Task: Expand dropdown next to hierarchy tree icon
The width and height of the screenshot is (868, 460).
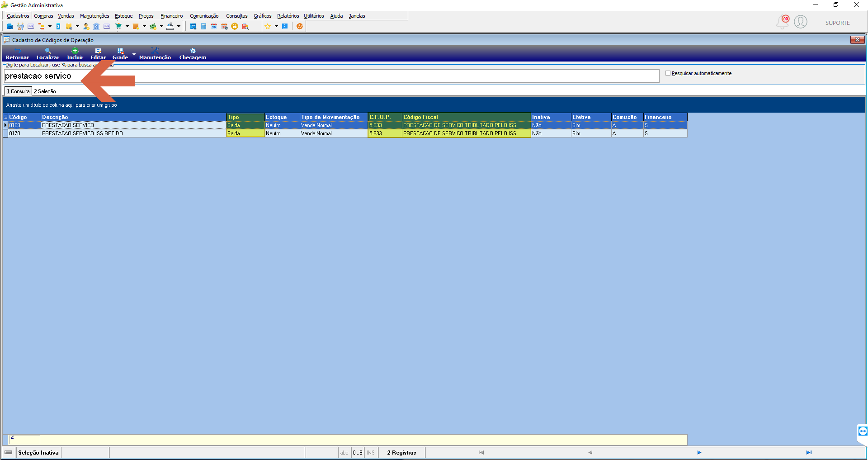Action: tap(50, 26)
